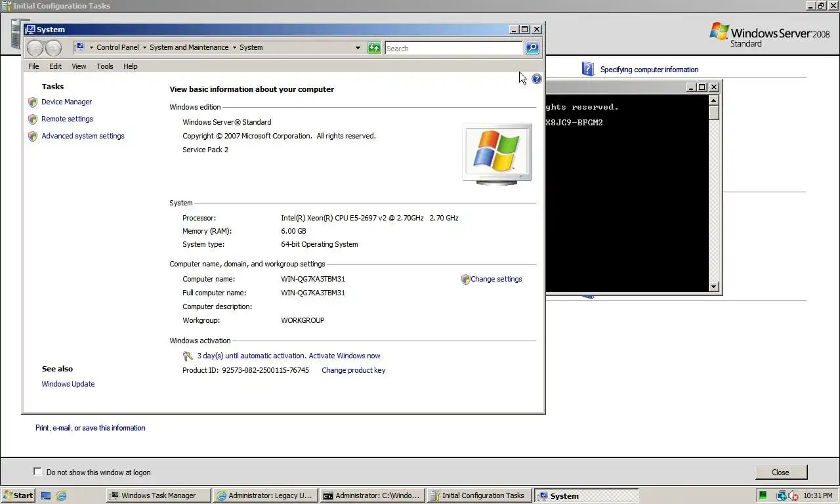Launch Internet Explorer from quick launch

pos(61,495)
